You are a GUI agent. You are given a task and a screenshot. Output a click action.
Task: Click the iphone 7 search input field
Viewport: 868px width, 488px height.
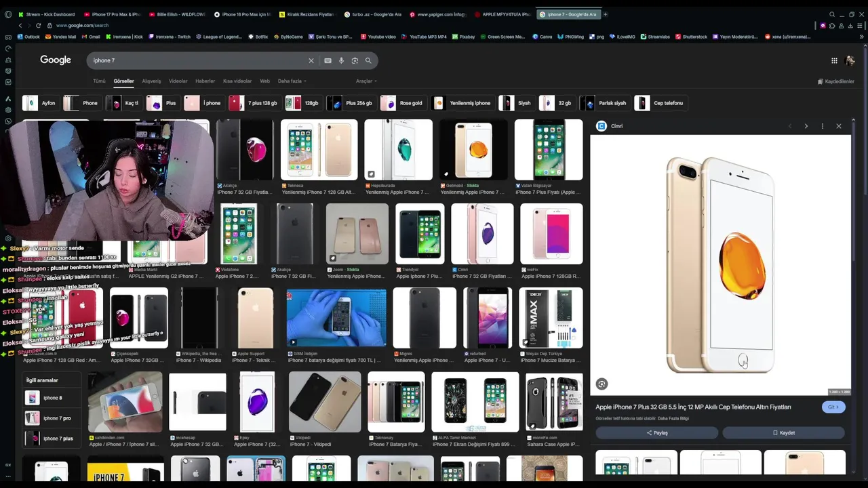click(x=197, y=60)
